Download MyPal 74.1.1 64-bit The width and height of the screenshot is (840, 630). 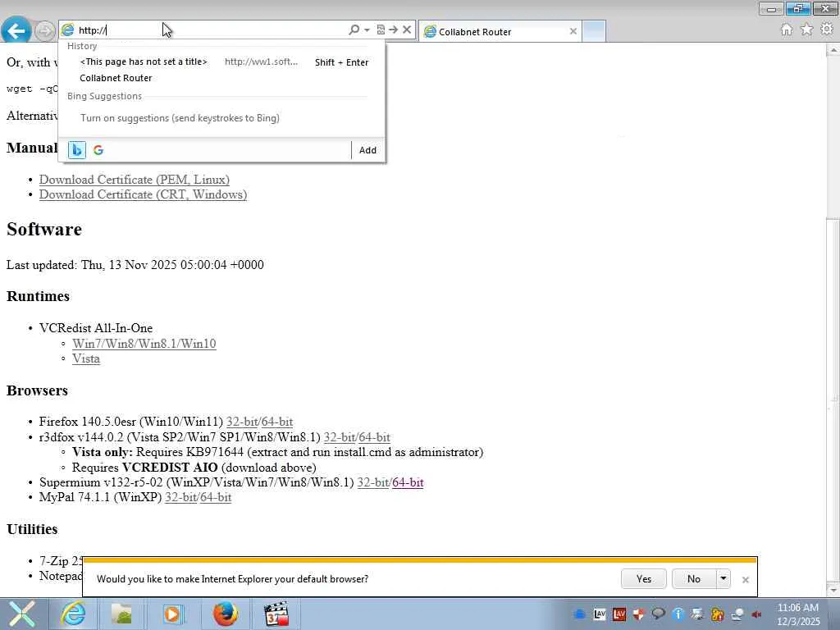coord(216,497)
